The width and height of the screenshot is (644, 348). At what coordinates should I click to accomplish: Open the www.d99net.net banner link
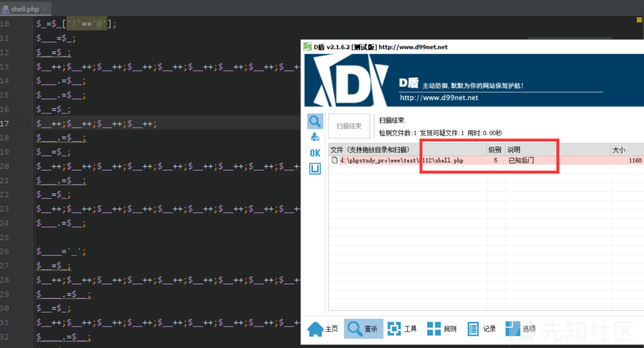439,97
